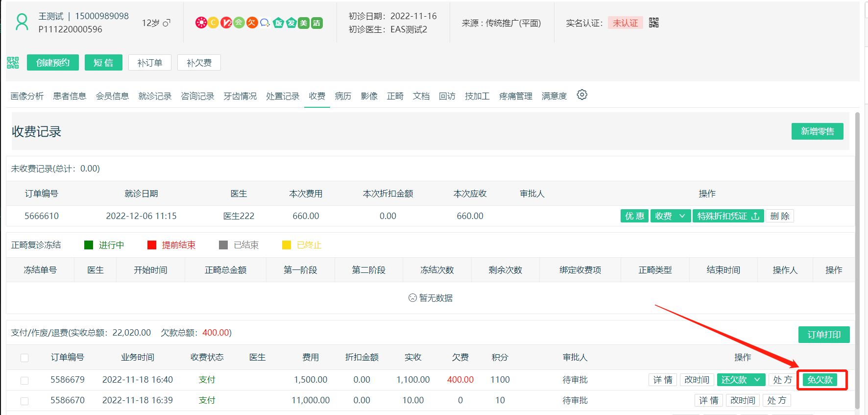This screenshot has width=868, height=415.
Task: Click the 创建预约 button
Action: coord(53,63)
